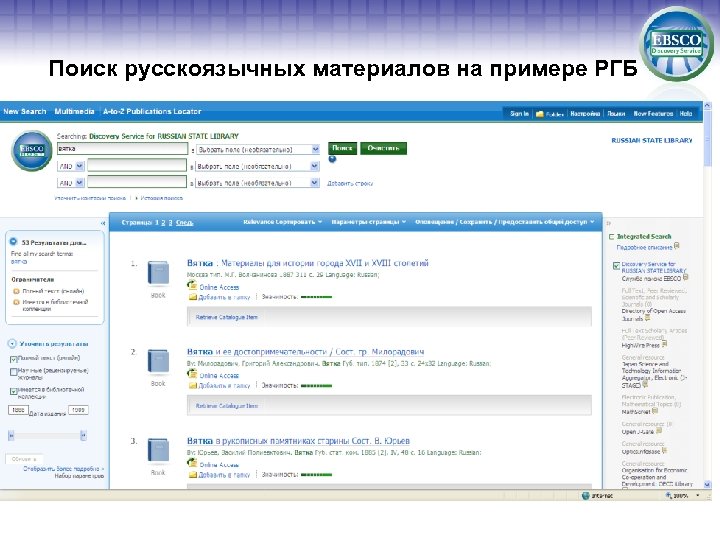Click Online Access icon for result 1

(x=192, y=286)
